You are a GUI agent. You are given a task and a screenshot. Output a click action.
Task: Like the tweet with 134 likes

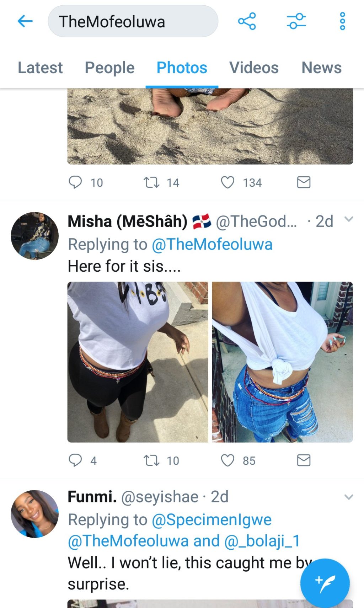tap(227, 182)
